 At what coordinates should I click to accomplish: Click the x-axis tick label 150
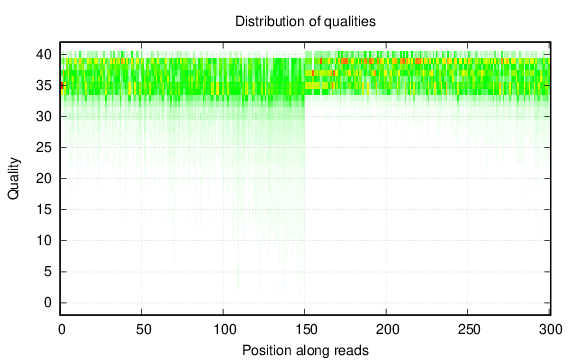tap(305, 330)
